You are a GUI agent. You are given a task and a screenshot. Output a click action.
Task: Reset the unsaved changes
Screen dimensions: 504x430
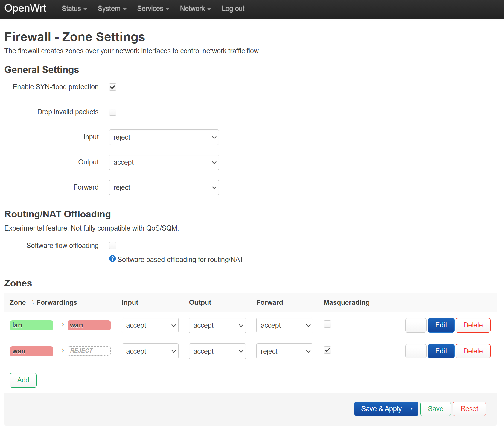pyautogui.click(x=469, y=409)
